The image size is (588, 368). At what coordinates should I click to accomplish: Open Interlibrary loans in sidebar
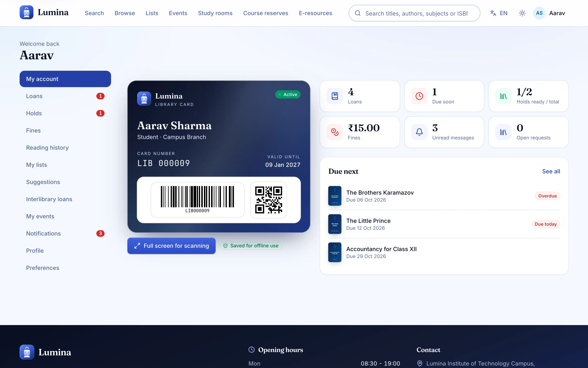coord(65,199)
